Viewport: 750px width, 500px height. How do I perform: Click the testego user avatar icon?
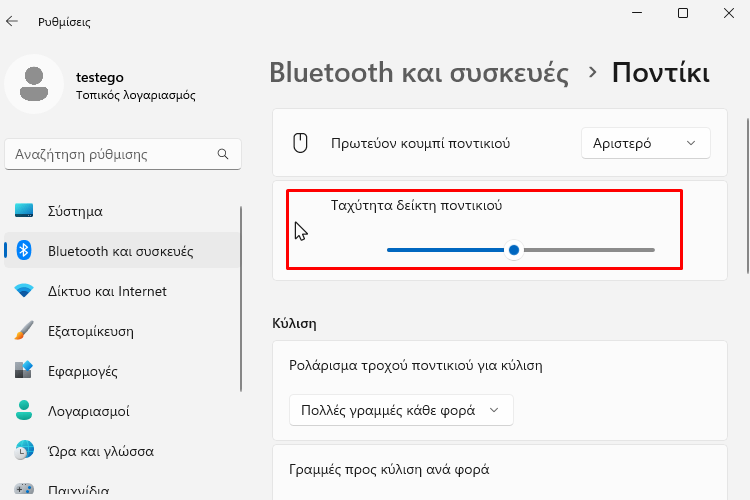[34, 84]
